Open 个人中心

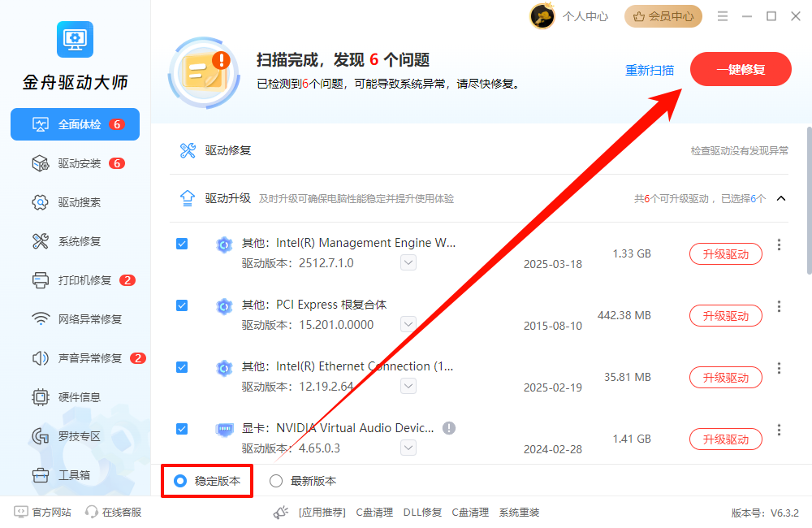click(585, 16)
